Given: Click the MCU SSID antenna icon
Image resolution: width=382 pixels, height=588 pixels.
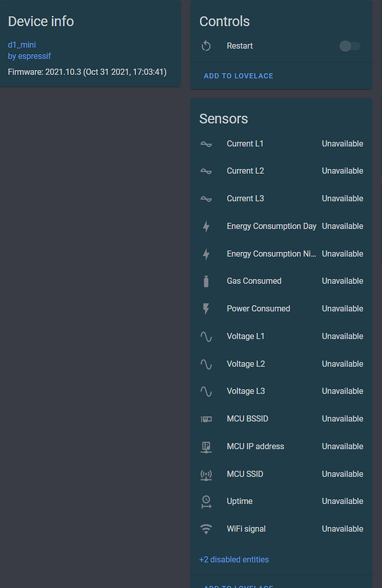Looking at the screenshot, I should coord(207,474).
